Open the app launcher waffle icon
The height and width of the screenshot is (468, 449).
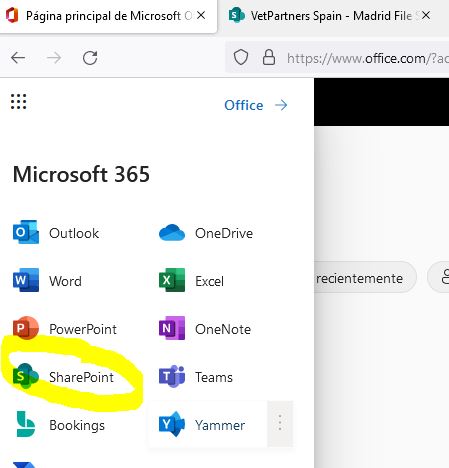tap(18, 101)
